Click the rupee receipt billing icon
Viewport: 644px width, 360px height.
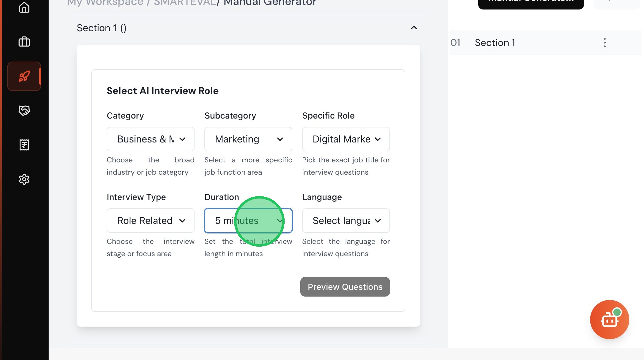(x=24, y=145)
